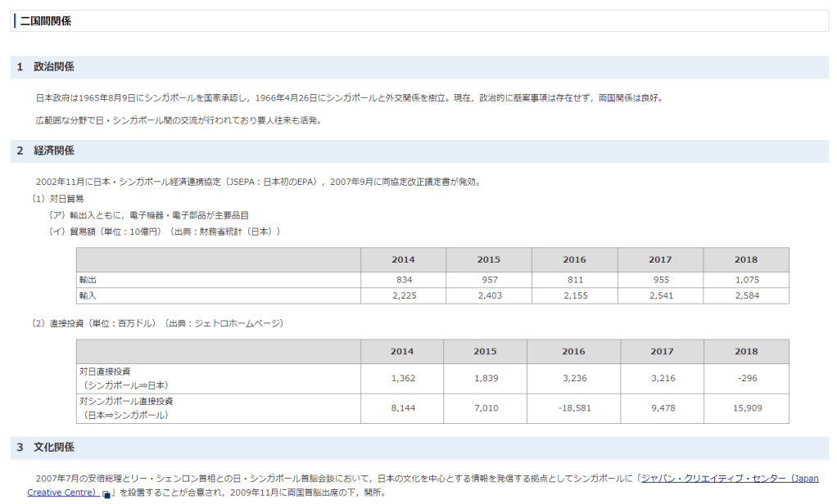Click the 1,075 export value cell
Viewport: 837px width, 504px height.
click(x=745, y=280)
